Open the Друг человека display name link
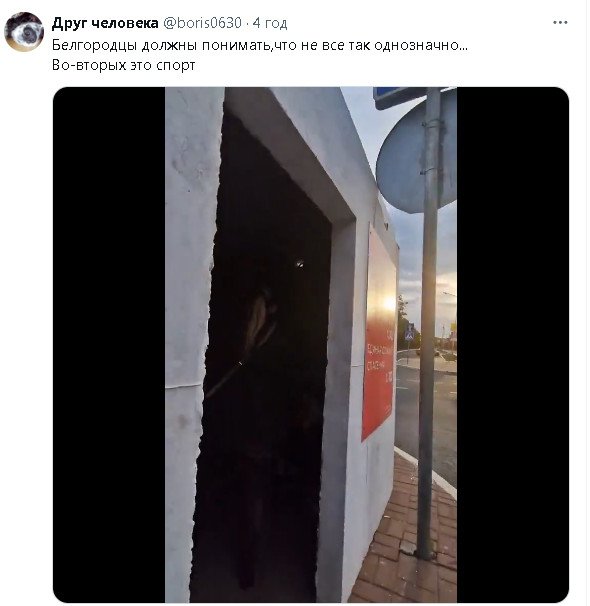The width and height of the screenshot is (590, 606). click(x=105, y=23)
